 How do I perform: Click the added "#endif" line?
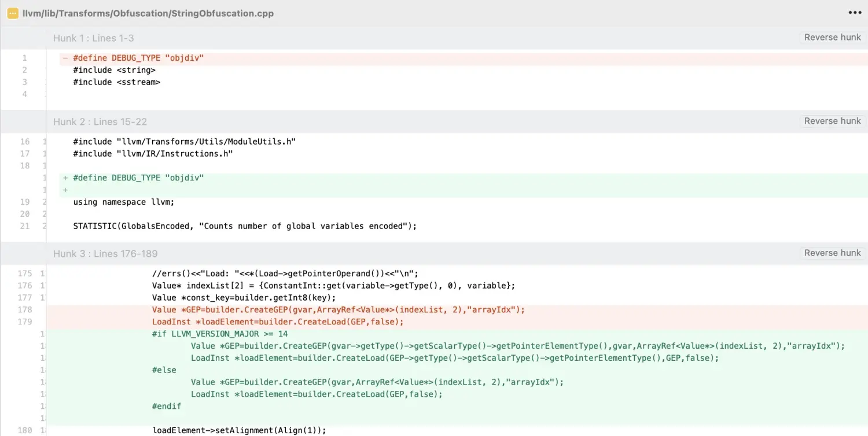[x=167, y=407]
